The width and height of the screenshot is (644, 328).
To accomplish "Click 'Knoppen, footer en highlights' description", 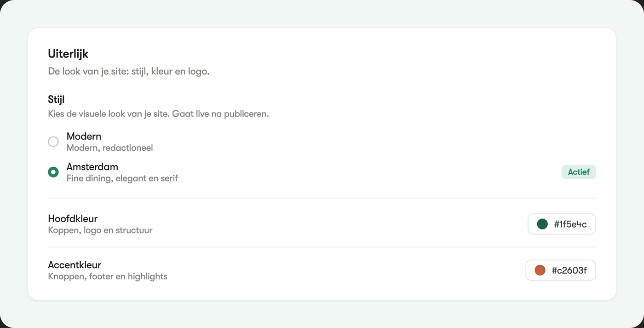I will pyautogui.click(x=108, y=276).
